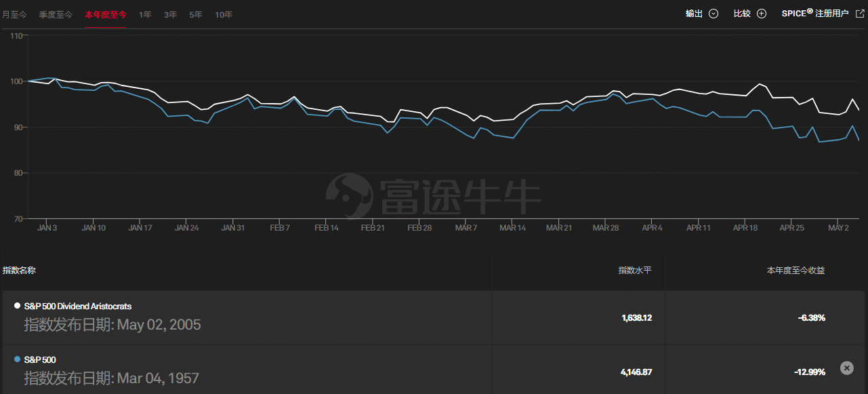
Task: Switch chart to 10年 range
Action: 224,14
